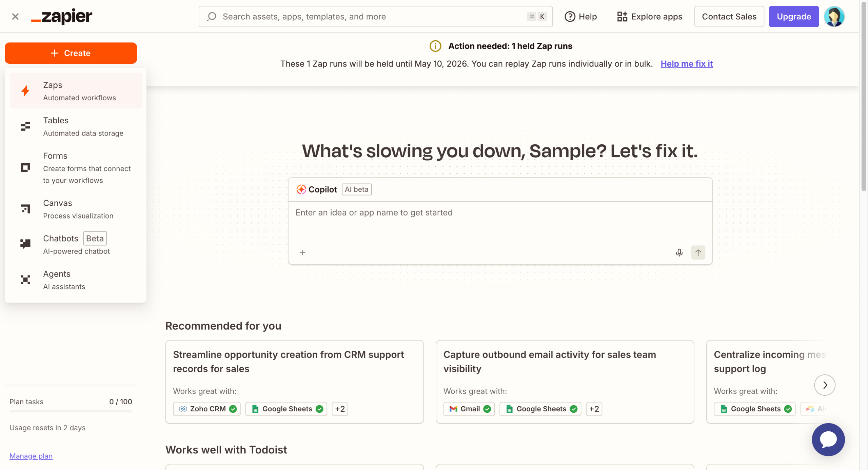This screenshot has height=470, width=868.
Task: Click the Zaps lightning bolt icon
Action: pyautogui.click(x=25, y=91)
